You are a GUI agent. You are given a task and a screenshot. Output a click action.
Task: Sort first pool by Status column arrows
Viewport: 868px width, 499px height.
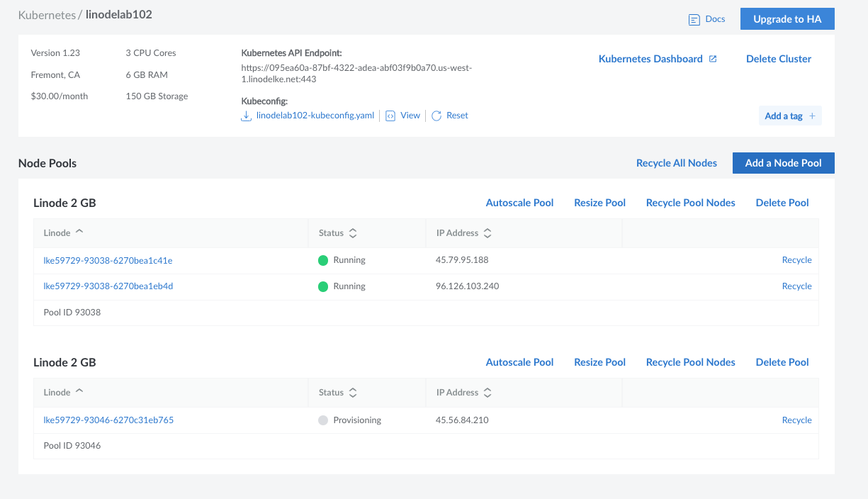coord(353,233)
